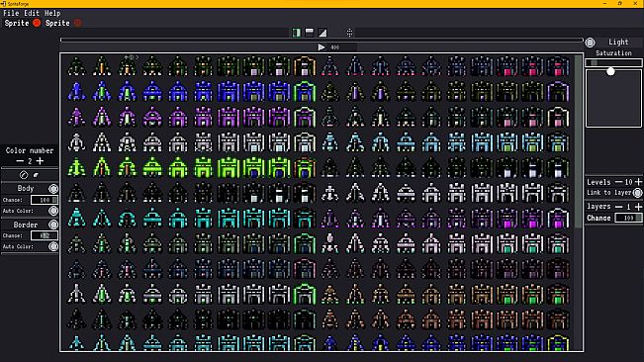Click the white handle in the light picker box

pyautogui.click(x=610, y=71)
